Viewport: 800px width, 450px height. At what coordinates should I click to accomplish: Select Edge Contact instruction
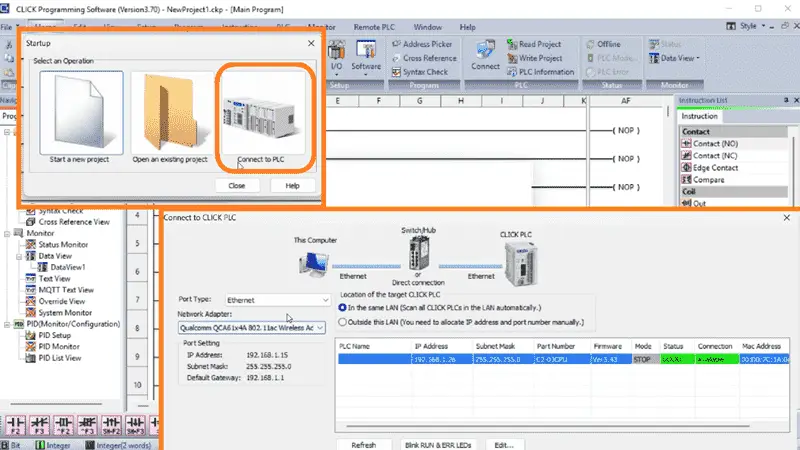(x=710, y=168)
